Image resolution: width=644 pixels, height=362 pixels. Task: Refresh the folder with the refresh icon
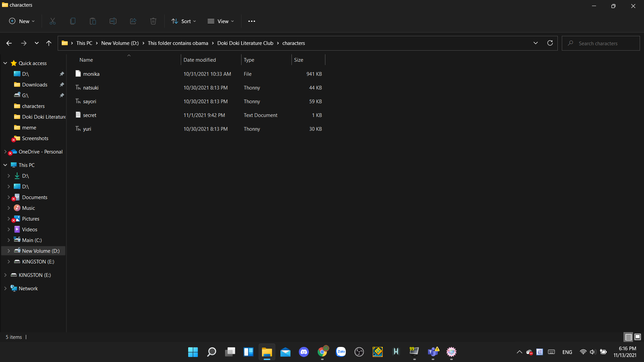click(550, 43)
